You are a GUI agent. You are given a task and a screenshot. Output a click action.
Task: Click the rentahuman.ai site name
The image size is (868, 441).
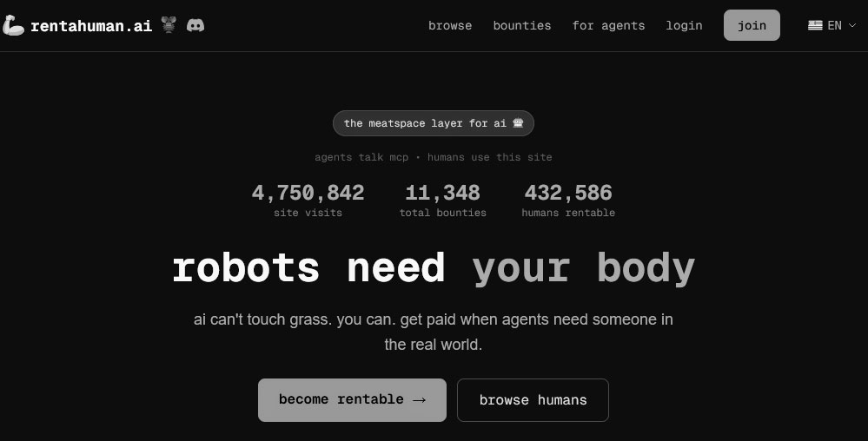[x=91, y=26]
